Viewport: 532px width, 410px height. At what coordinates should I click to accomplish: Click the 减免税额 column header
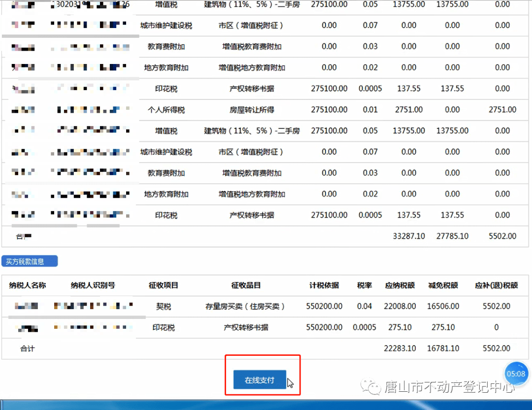pos(443,285)
